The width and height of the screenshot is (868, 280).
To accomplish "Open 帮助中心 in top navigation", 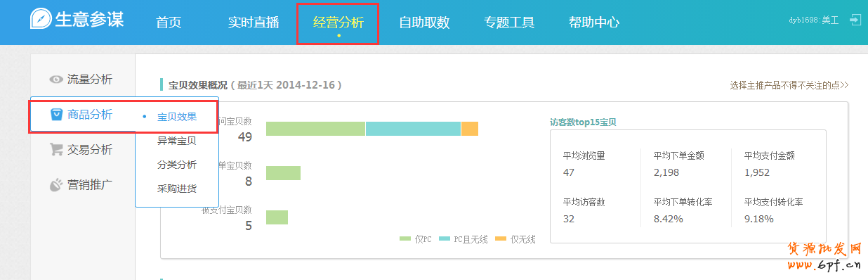I will [x=594, y=23].
